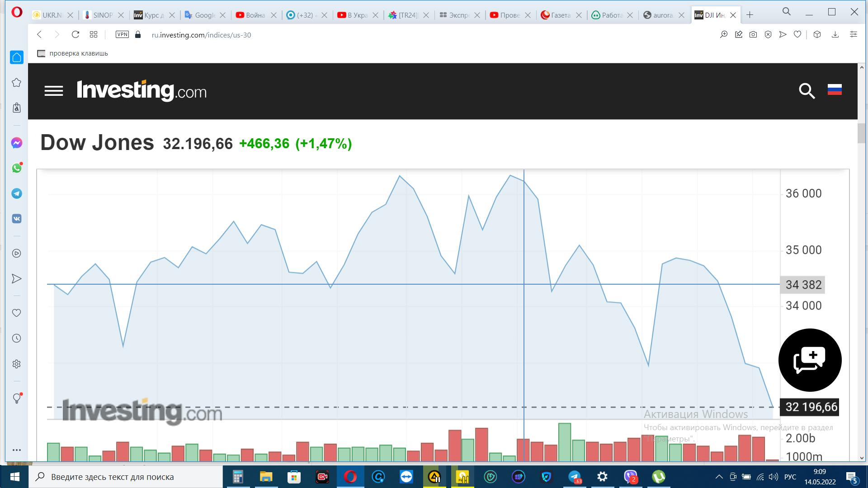Image resolution: width=868 pixels, height=488 pixels.
Task: Show hidden system tray icons
Action: (719, 477)
